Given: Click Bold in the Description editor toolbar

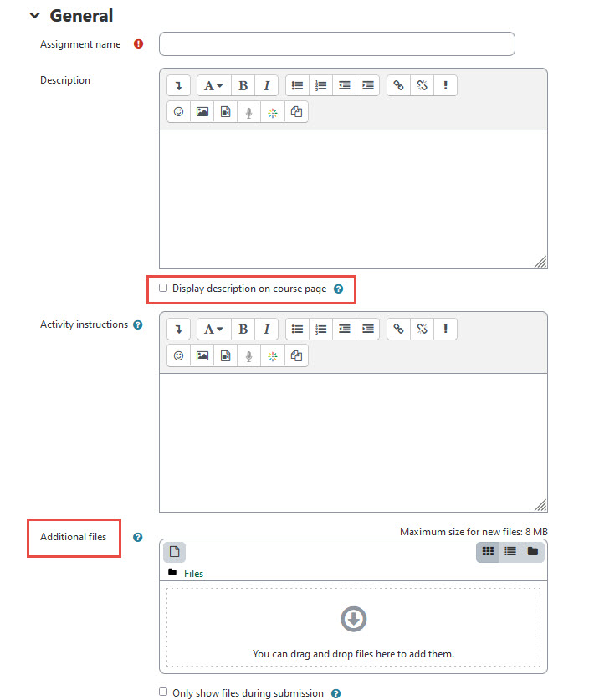Looking at the screenshot, I should tap(243, 85).
